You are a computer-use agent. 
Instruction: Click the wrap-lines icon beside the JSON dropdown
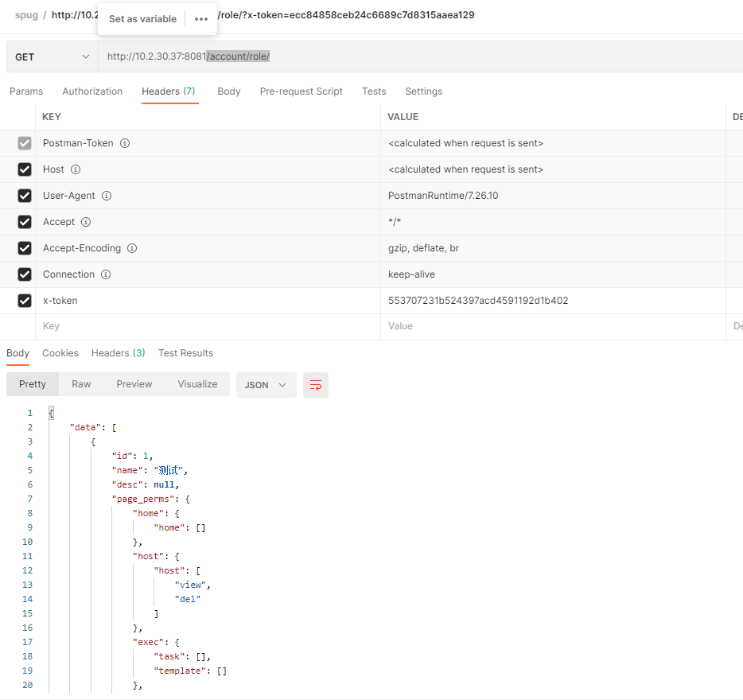coord(316,384)
